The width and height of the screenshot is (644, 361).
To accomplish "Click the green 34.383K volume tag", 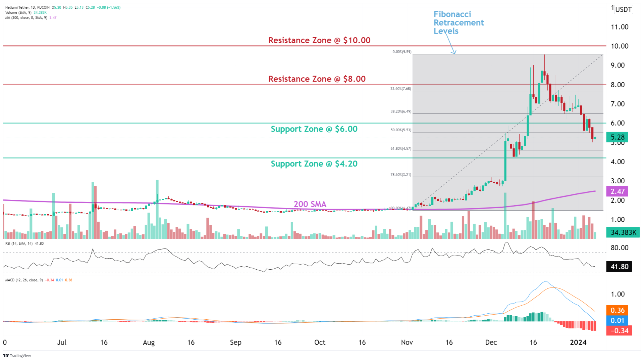I will coord(623,232).
